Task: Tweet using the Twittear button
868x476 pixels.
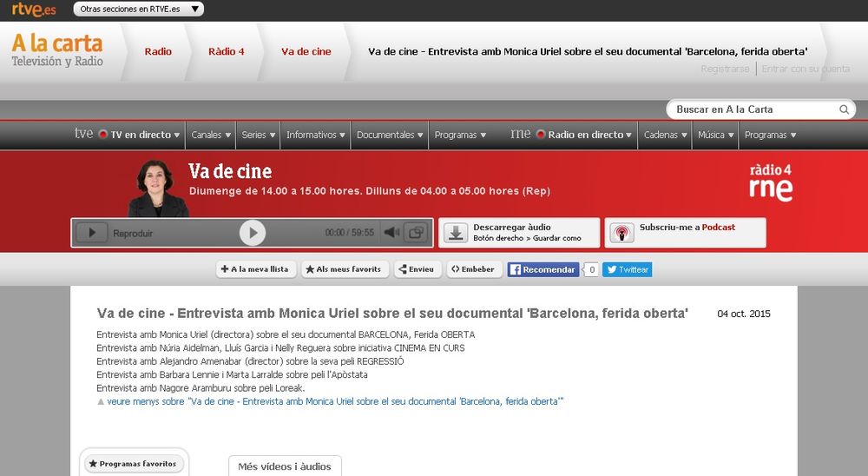Action: click(x=627, y=269)
